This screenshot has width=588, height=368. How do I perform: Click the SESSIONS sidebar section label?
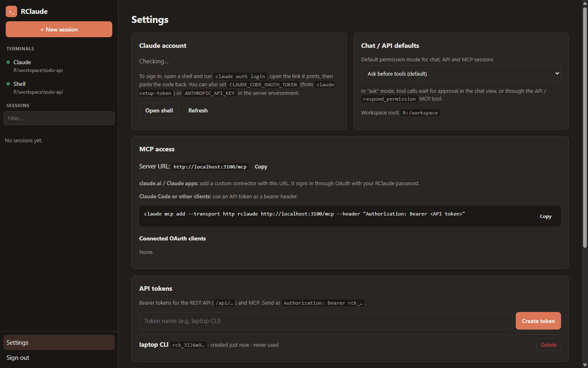coord(18,105)
